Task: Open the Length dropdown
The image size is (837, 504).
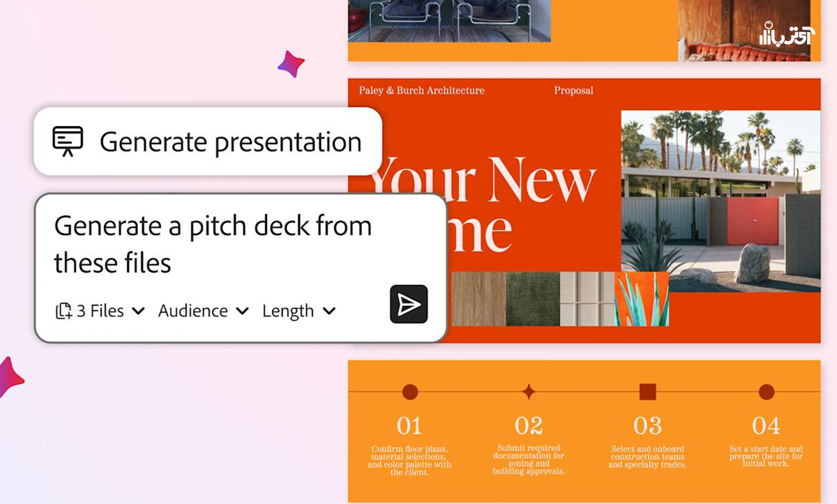Action: pos(299,311)
